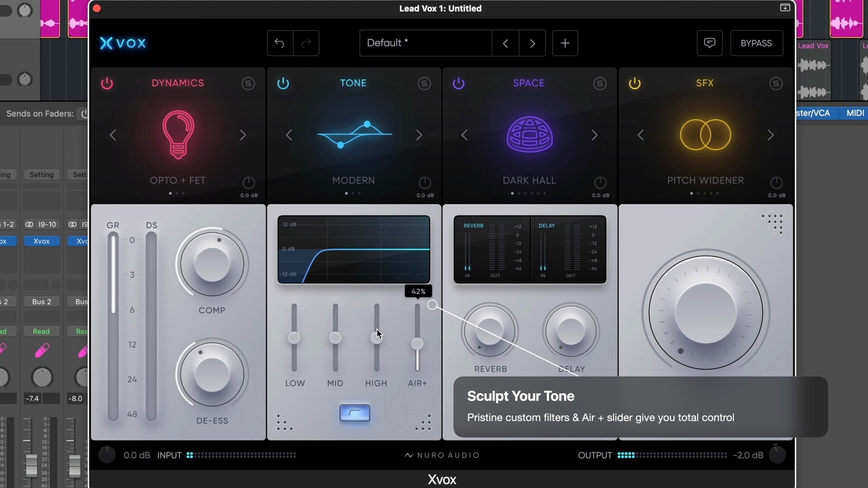
Task: Click the HIGH slider handle
Action: 376,338
